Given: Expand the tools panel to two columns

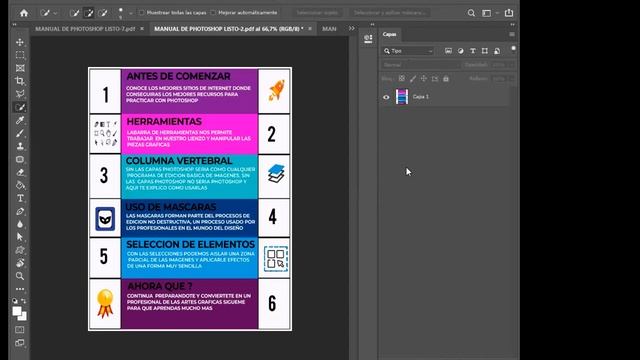Looking at the screenshot, I should coord(15,24).
